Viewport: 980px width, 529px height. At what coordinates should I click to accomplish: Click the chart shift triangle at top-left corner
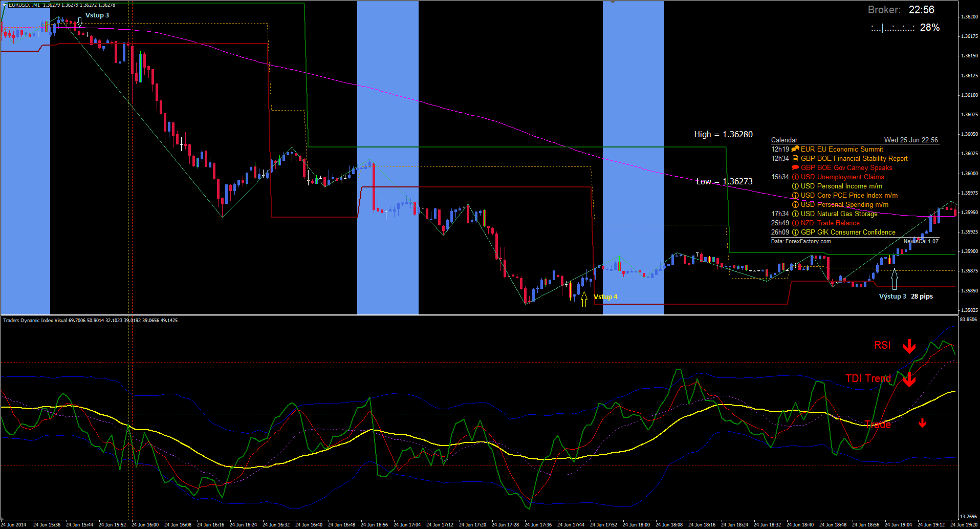click(4, 5)
